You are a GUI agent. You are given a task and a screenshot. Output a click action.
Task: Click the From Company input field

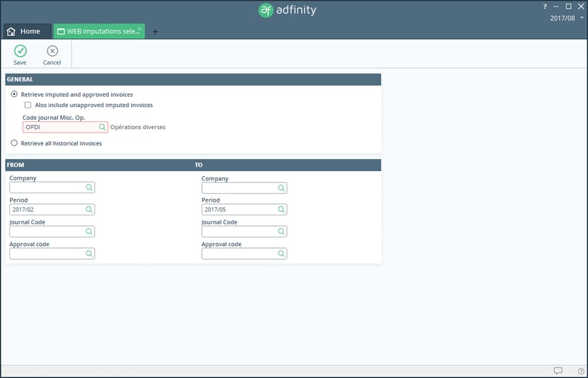pyautogui.click(x=47, y=188)
